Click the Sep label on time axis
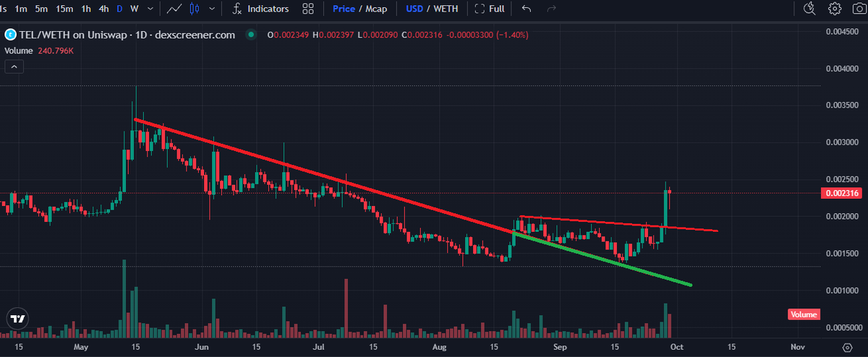 (x=561, y=348)
